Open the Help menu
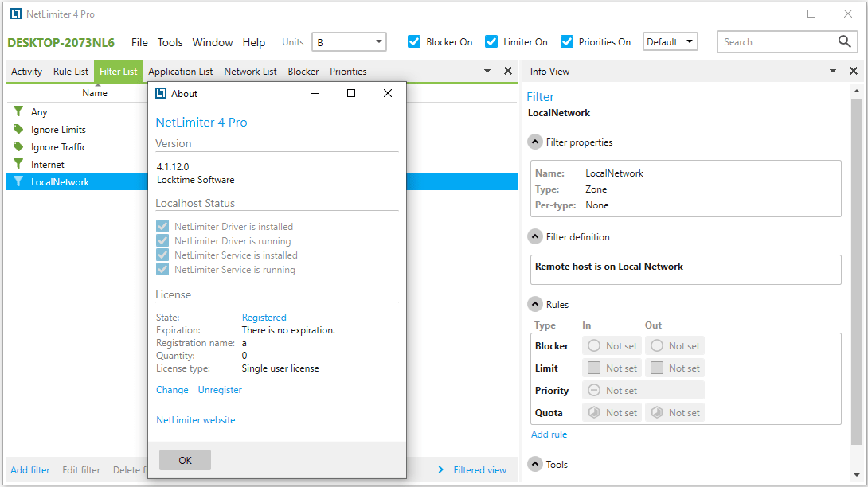 254,42
